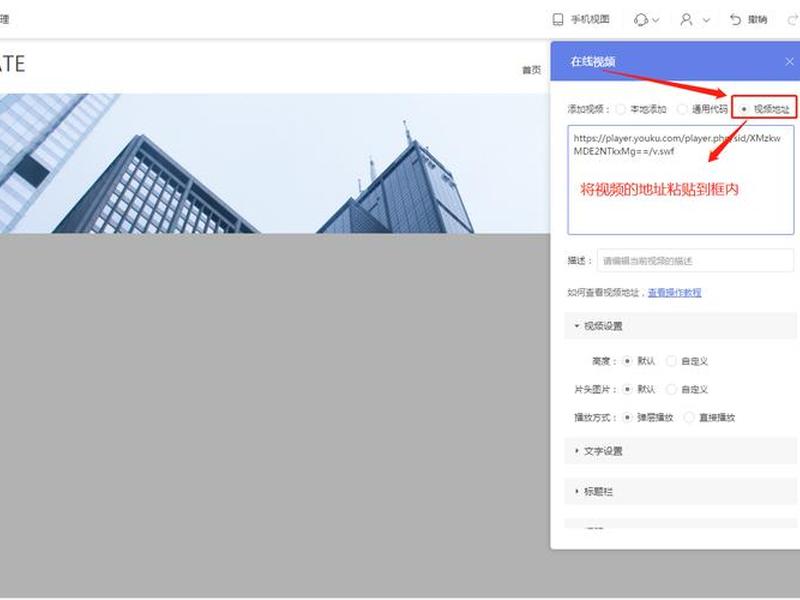Choose 弹层播放 playback mode
This screenshot has height=600, width=800.
628,417
